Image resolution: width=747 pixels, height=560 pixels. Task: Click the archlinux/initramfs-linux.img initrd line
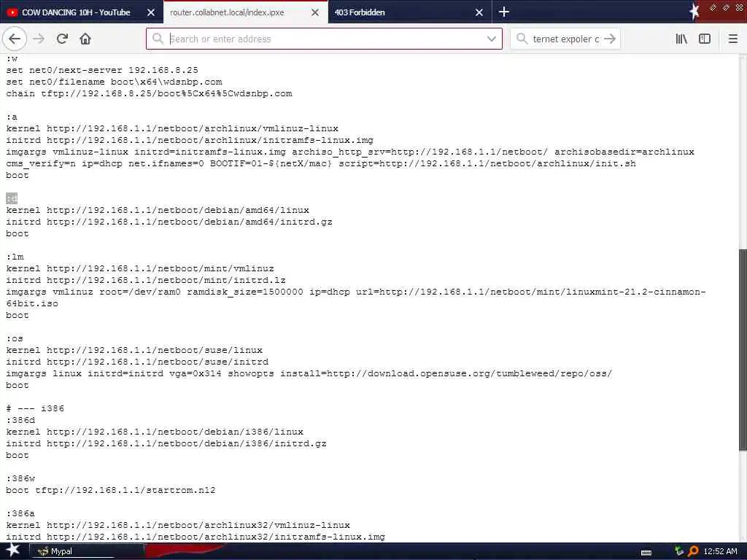(x=190, y=140)
